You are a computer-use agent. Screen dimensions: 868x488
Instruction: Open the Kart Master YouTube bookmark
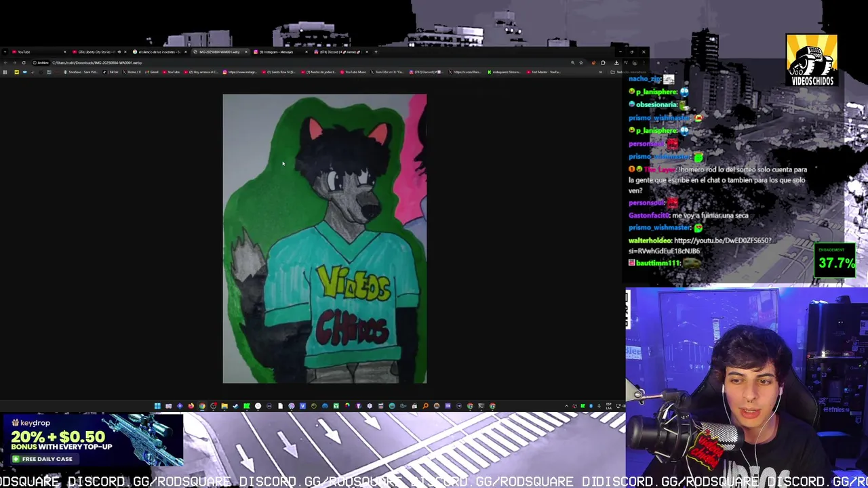[544, 72]
